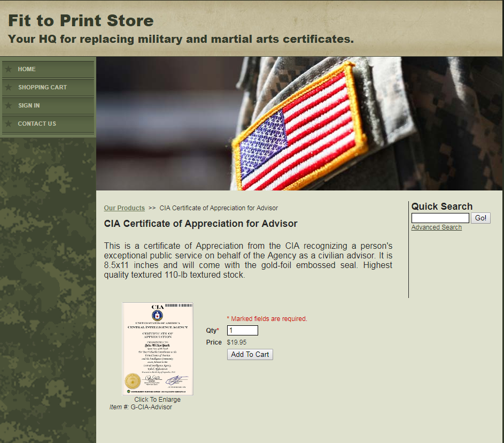Click the star icon beside Home
The width and height of the screenshot is (504, 443).
[9, 69]
